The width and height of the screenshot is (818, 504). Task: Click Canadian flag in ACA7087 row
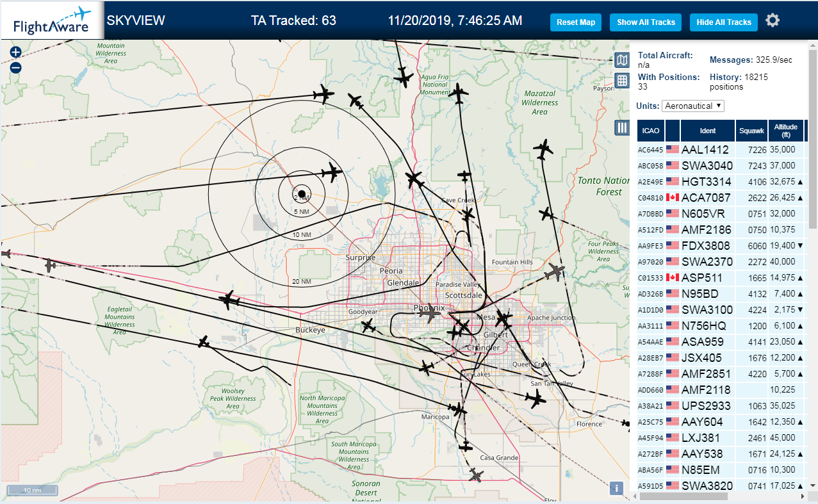(x=673, y=198)
